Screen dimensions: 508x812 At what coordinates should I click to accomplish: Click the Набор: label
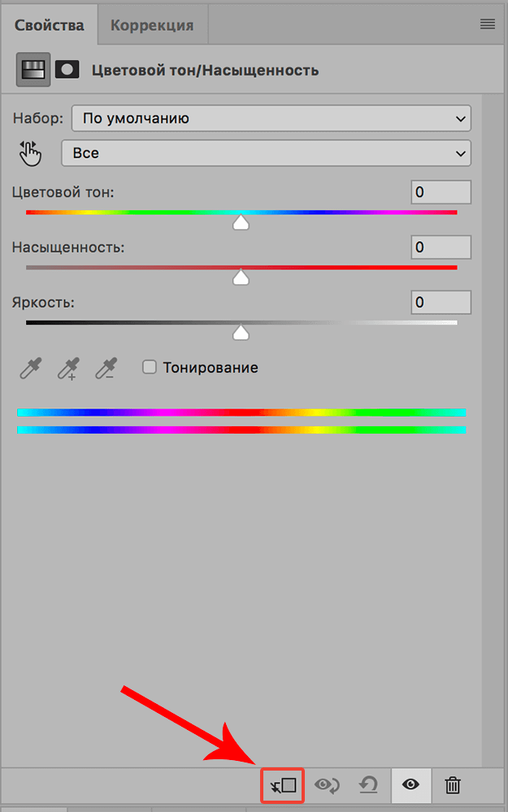click(38, 119)
